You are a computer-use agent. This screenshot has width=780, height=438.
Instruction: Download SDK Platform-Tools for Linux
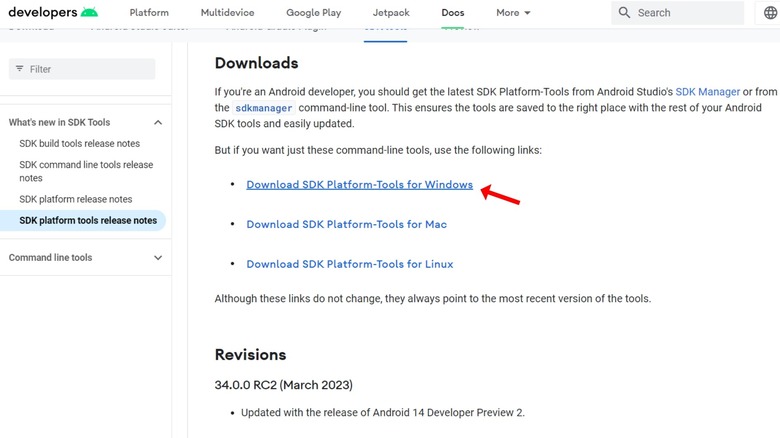[x=349, y=264]
